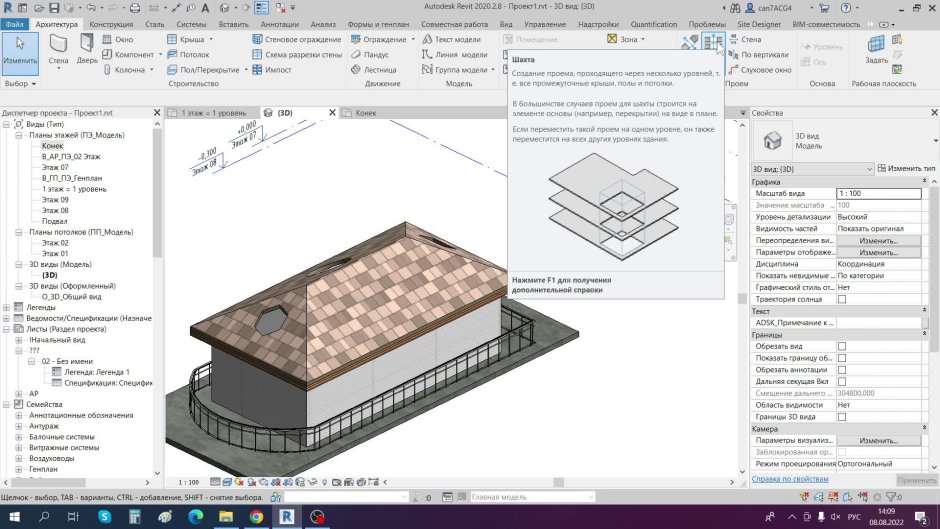Click the Масштаб вида 1 : 100 field
The width and height of the screenshot is (940, 529).
(x=878, y=193)
